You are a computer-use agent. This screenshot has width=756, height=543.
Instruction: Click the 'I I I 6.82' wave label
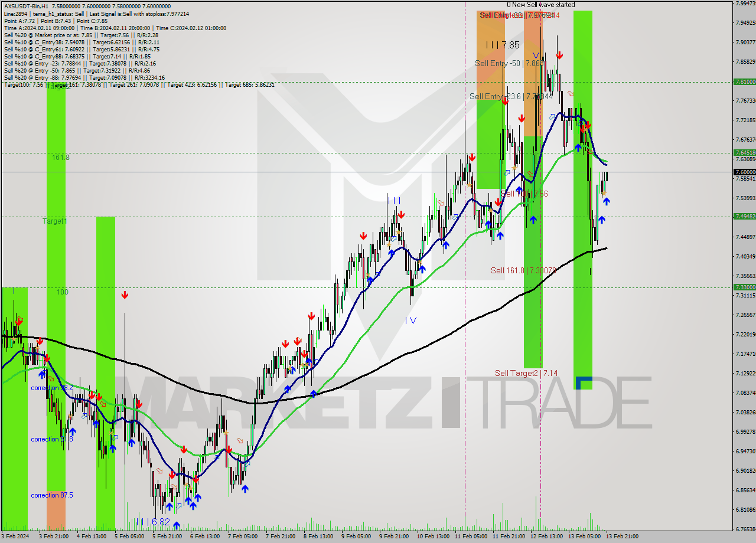(x=153, y=522)
